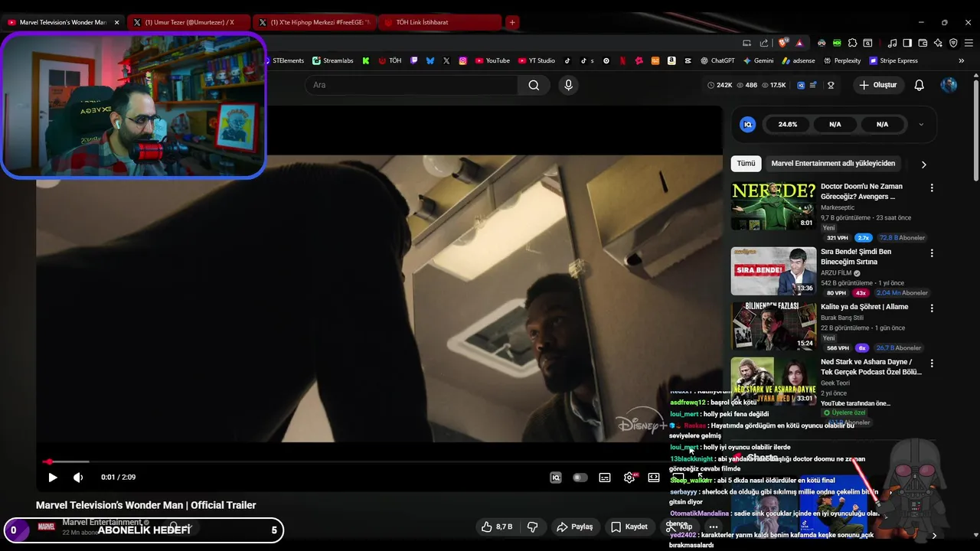Image resolution: width=980 pixels, height=551 pixels.
Task: Mute the video with the volume icon
Action: (x=78, y=478)
